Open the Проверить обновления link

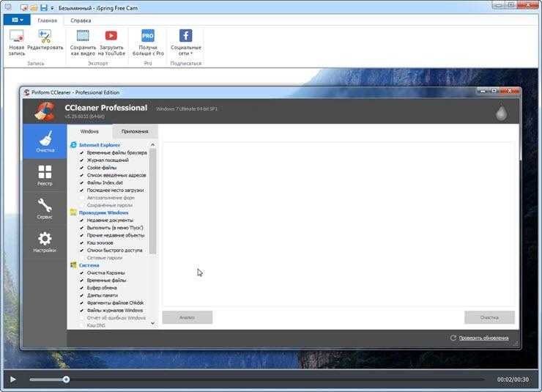pyautogui.click(x=483, y=338)
